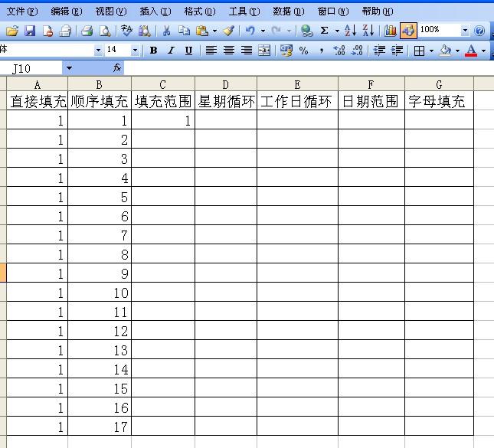This screenshot has width=494, height=448.
Task: Click the Name Box showing J10
Action: [x=31, y=68]
